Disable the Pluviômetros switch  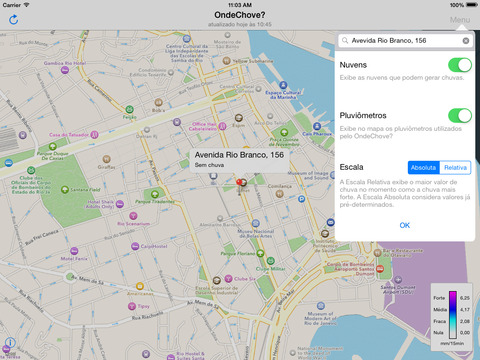tap(460, 116)
